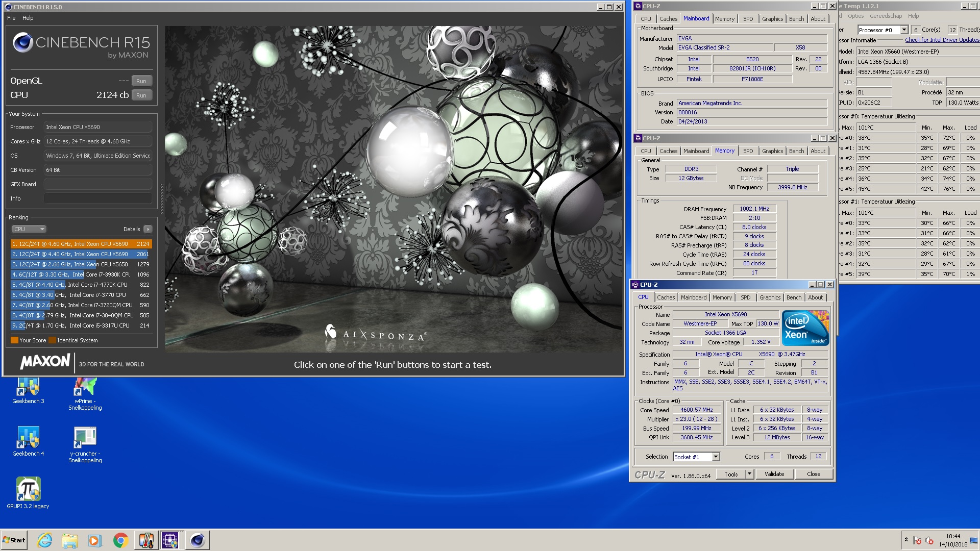Viewport: 980px width, 551px height.
Task: Run the OpenGL benchmark
Action: (x=141, y=81)
